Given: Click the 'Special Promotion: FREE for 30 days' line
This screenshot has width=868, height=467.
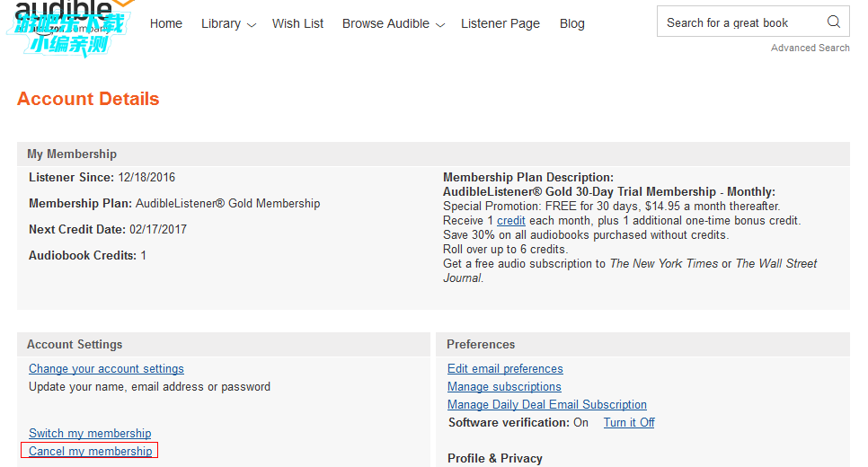Looking at the screenshot, I should (x=612, y=206).
